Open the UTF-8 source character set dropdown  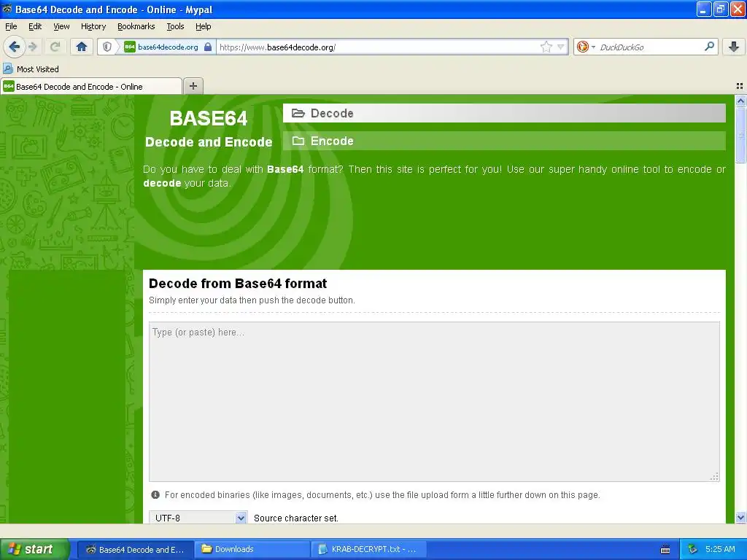click(x=198, y=518)
